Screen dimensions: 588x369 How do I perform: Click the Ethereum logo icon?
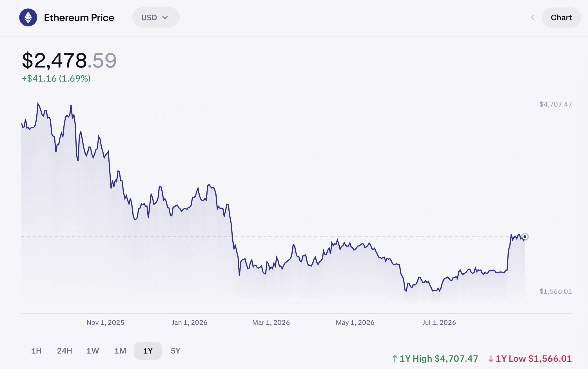28,17
